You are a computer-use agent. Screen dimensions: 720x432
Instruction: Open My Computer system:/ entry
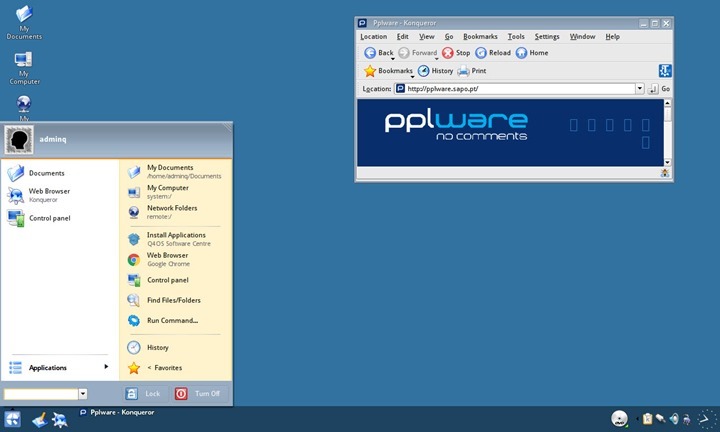[x=175, y=191]
